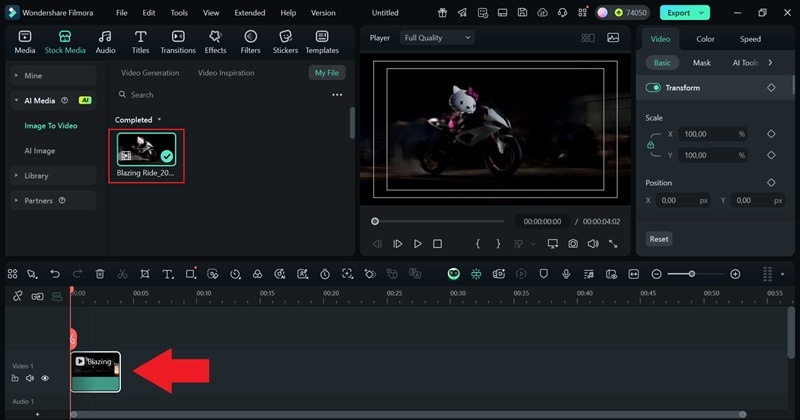
Task: Open the File menu
Action: tap(121, 13)
